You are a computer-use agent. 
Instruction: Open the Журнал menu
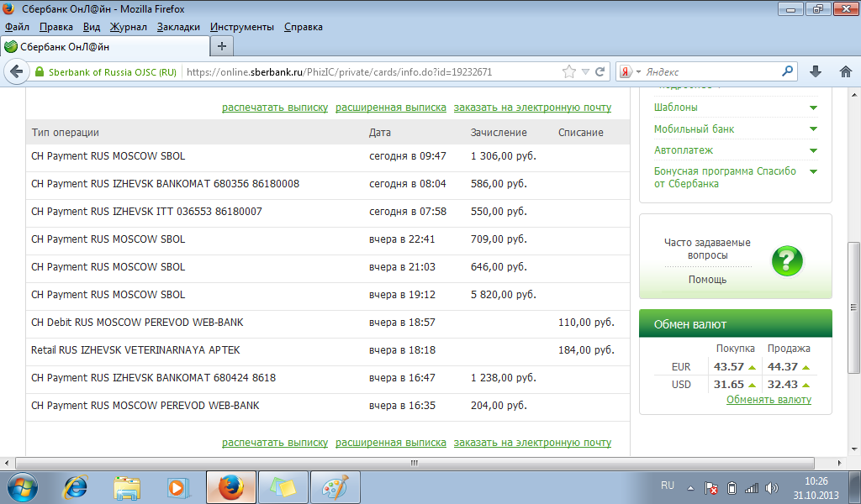129,27
